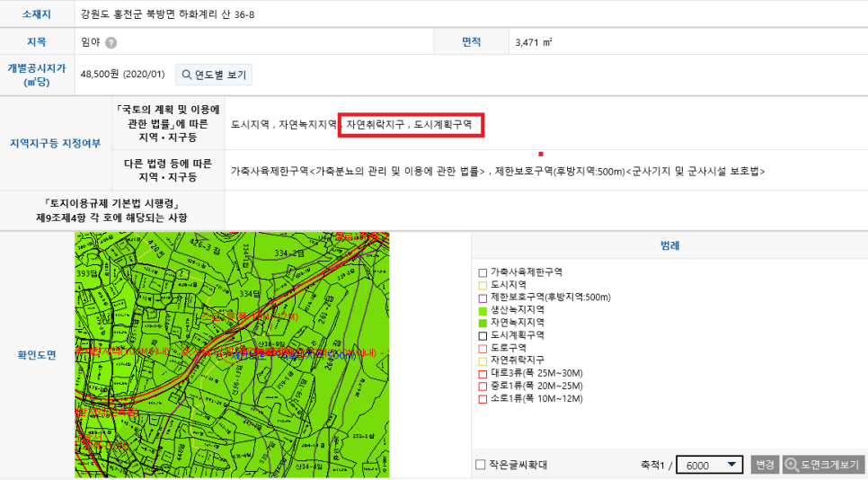Click the green 생산녹지지역 color swatch
The width and height of the screenshot is (868, 480).
pos(483,309)
